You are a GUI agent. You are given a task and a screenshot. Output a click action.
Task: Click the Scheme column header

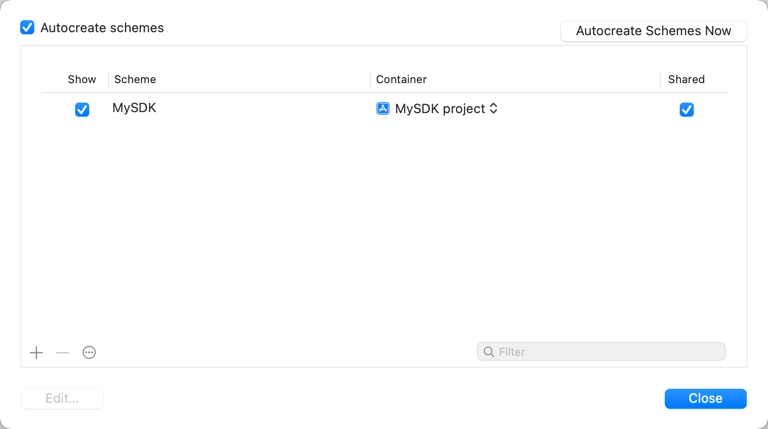(x=135, y=79)
